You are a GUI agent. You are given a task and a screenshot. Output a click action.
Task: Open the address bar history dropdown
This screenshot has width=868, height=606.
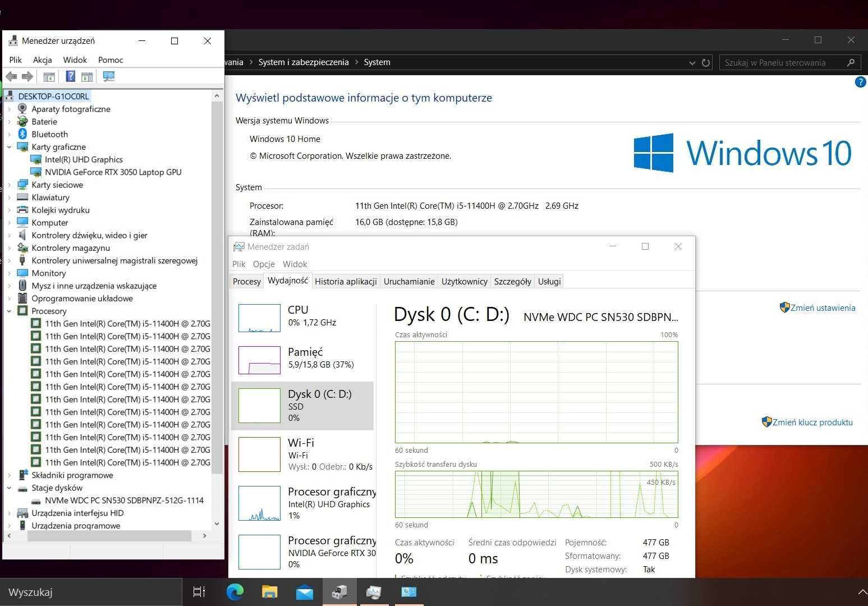click(x=692, y=62)
